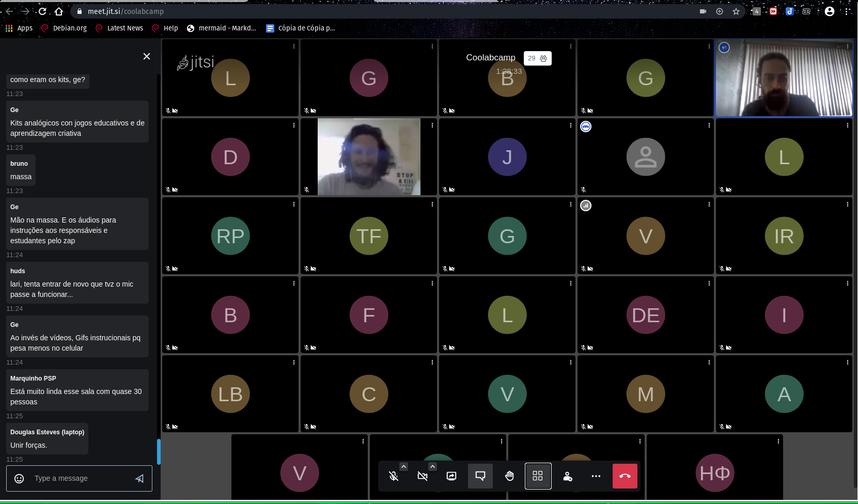Open video settings arrow above camera

point(433,466)
